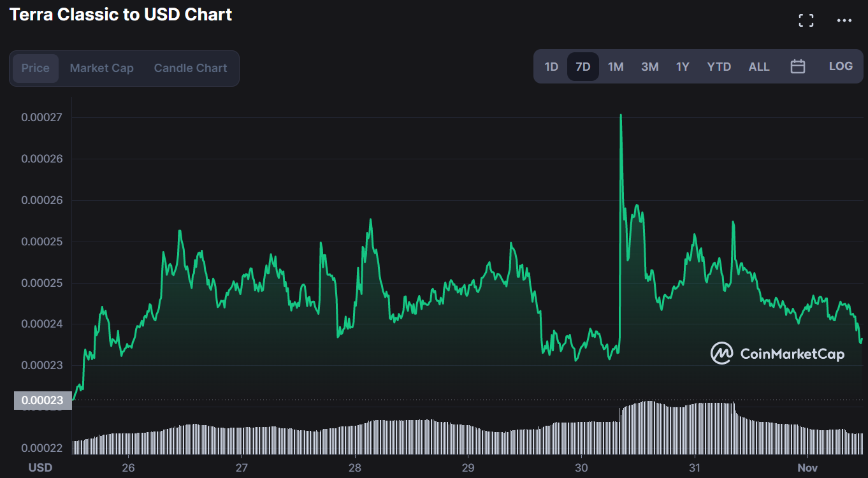Toggle the ALL time range
The image size is (868, 478).
coord(759,66)
